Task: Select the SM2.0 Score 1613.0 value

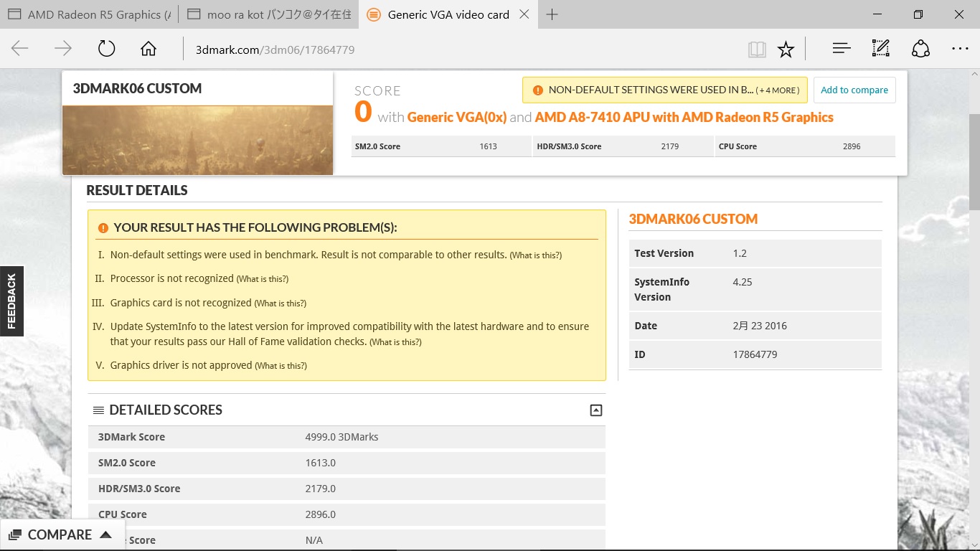Action: 321,463
